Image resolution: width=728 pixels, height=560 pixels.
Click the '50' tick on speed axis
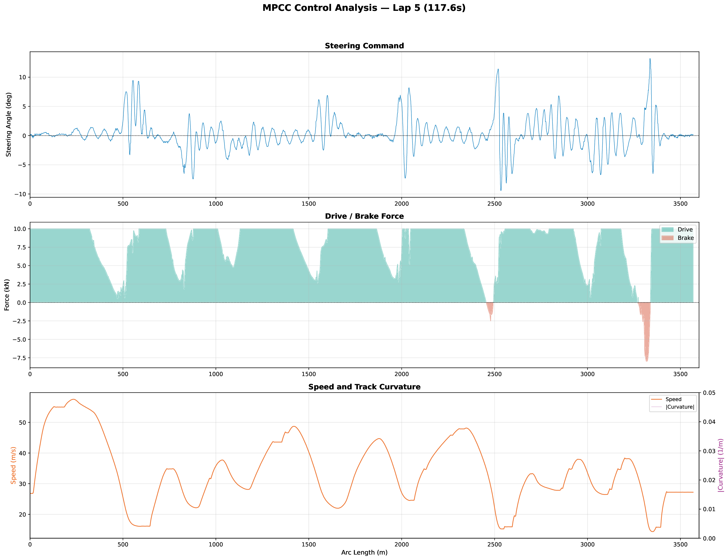click(x=23, y=423)
